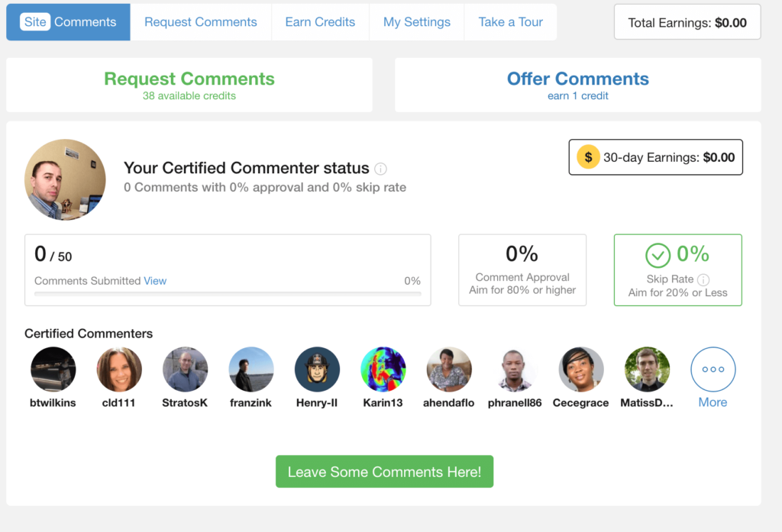Click the View link under Comments Submitted
The width and height of the screenshot is (782, 532).
click(x=155, y=281)
